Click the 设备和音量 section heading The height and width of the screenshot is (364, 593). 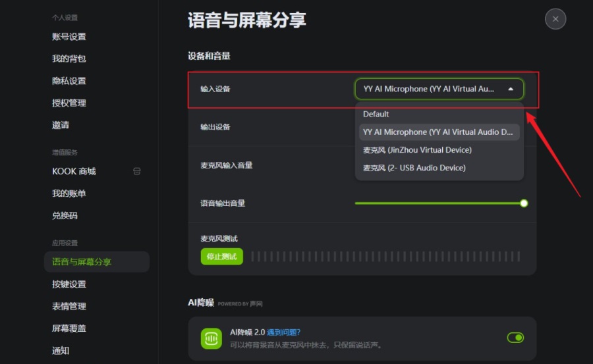[209, 56]
